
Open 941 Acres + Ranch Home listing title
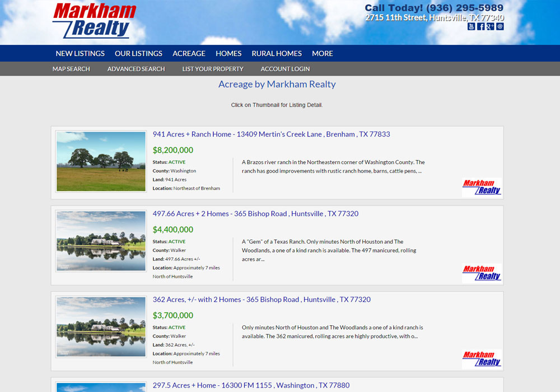click(x=272, y=134)
